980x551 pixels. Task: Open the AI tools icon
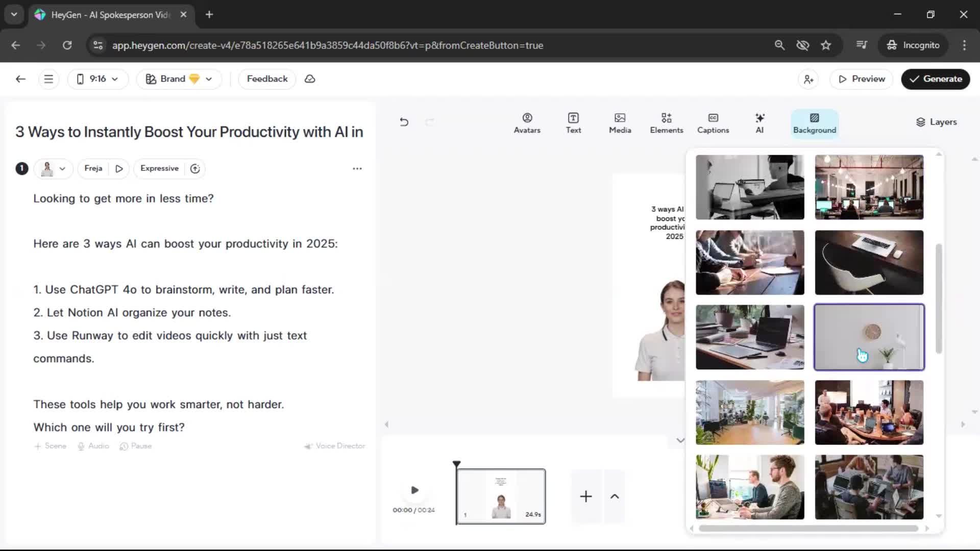click(x=759, y=123)
